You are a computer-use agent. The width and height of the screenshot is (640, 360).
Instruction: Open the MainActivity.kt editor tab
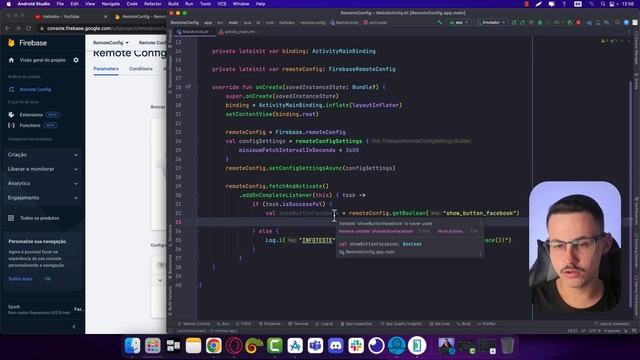click(195, 31)
